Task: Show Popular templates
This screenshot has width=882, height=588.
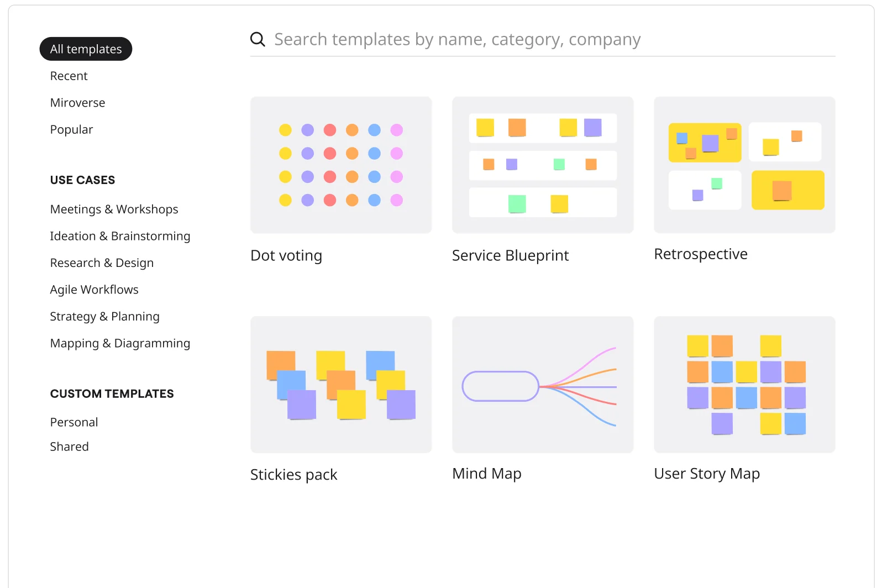Action: click(71, 129)
